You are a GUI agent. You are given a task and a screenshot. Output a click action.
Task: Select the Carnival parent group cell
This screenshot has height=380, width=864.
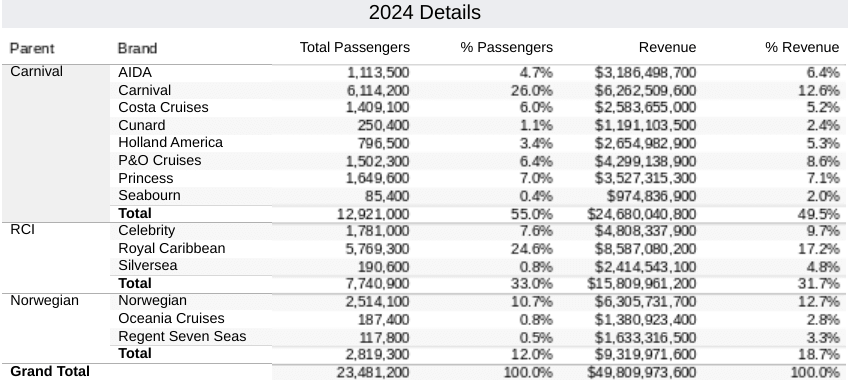56,143
